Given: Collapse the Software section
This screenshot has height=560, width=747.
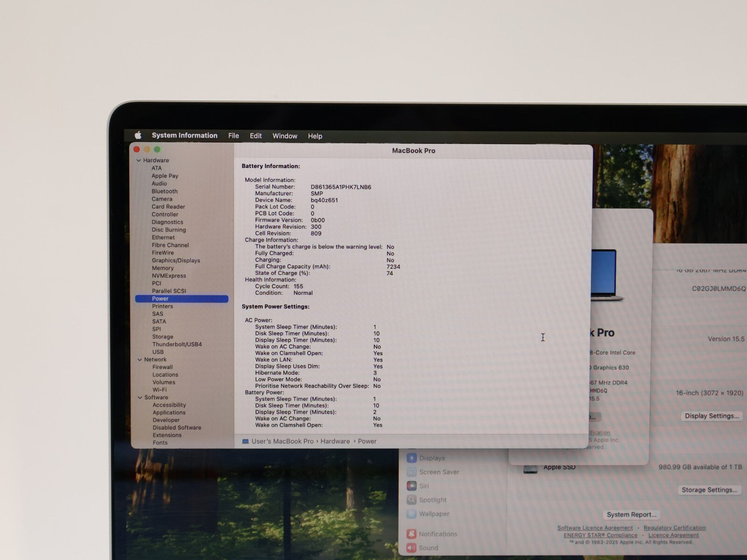Looking at the screenshot, I should tap(140, 398).
